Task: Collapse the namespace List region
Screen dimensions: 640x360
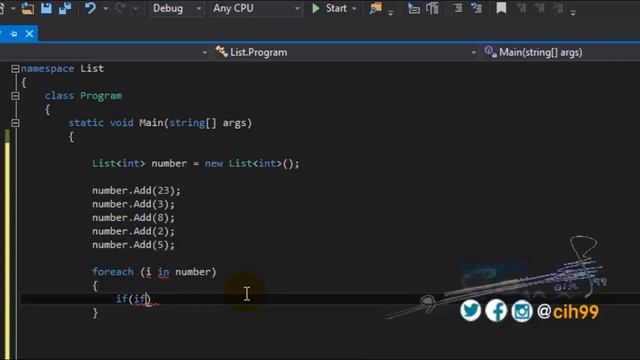Action: pyautogui.click(x=15, y=69)
